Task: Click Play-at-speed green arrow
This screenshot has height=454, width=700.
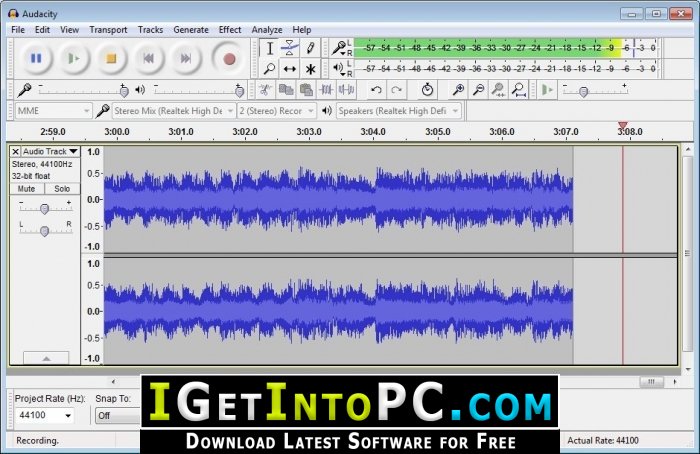Action: [547, 90]
